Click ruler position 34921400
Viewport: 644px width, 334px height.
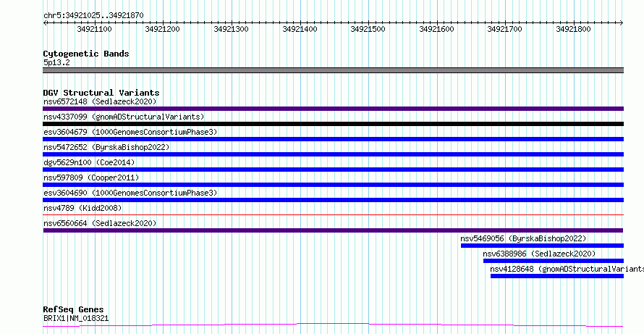click(300, 29)
